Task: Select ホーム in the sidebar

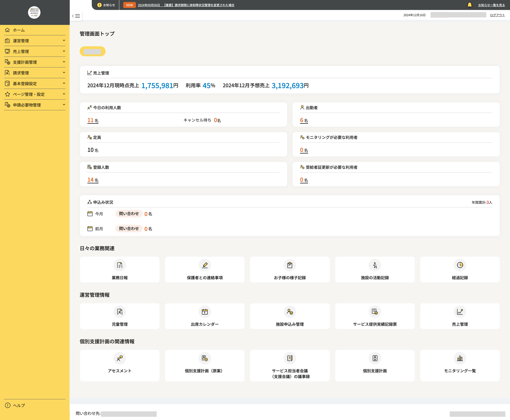Action: (x=19, y=30)
